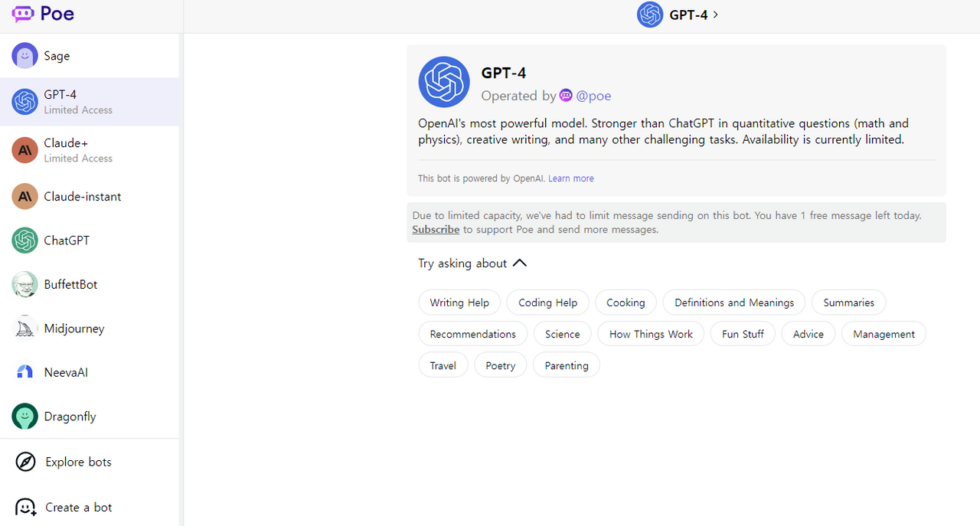Screen dimensions: 980x526
Task: Select the Claude+ bot icon
Action: pyautogui.click(x=24, y=150)
